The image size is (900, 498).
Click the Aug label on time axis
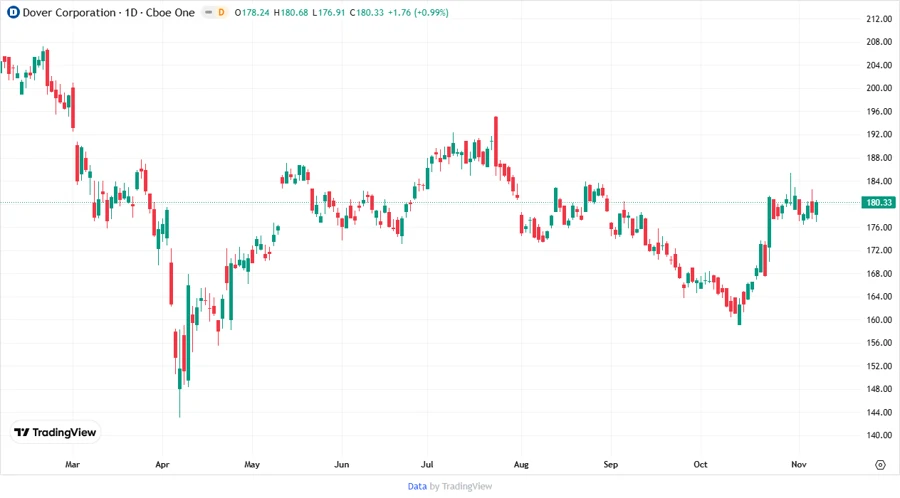(521, 464)
